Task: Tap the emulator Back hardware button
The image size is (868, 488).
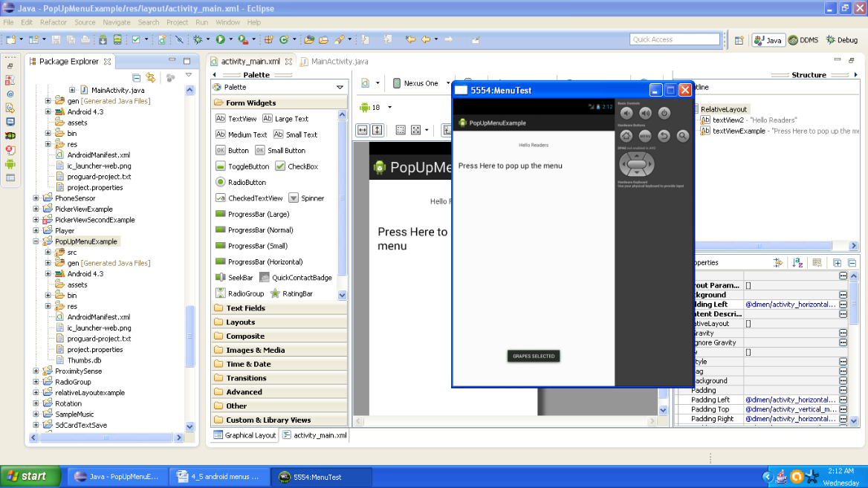Action: tap(664, 135)
